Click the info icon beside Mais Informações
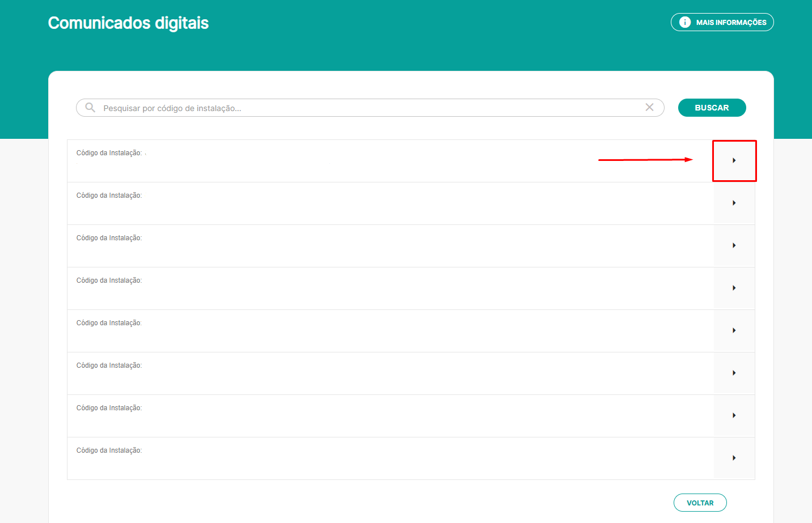The height and width of the screenshot is (523, 812). click(685, 22)
